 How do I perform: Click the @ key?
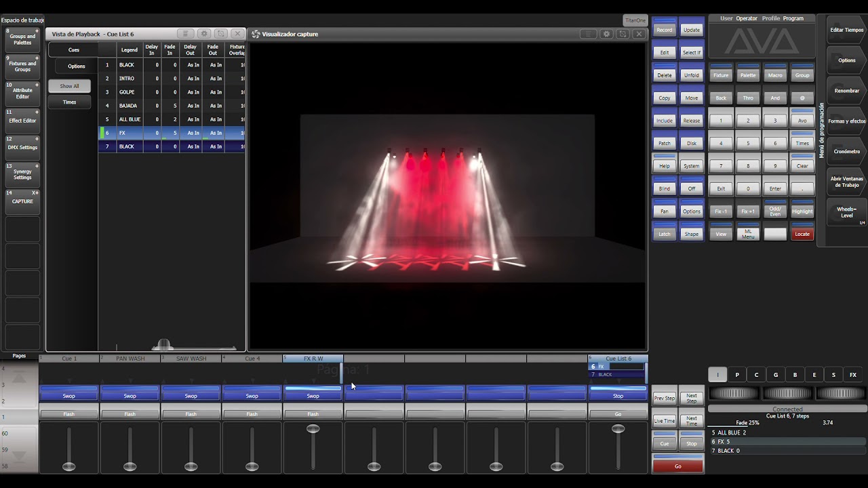(802, 98)
